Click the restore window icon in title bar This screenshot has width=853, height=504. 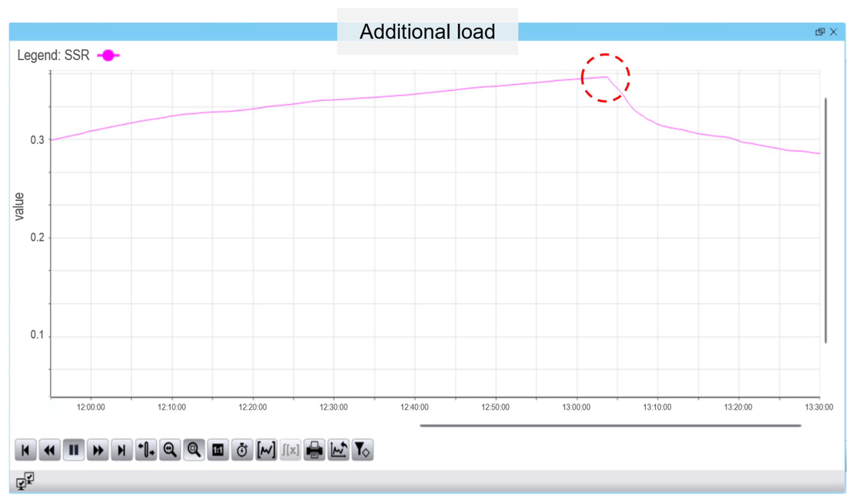[x=820, y=32]
